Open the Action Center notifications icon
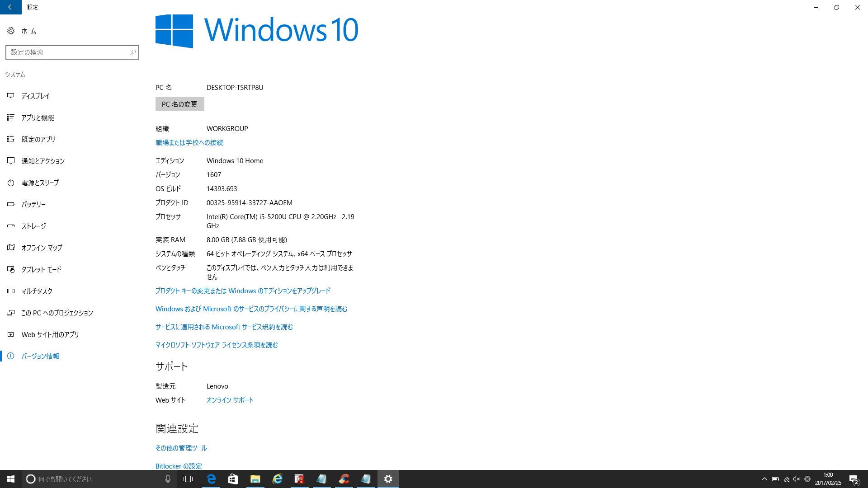The image size is (868, 488). click(x=854, y=479)
